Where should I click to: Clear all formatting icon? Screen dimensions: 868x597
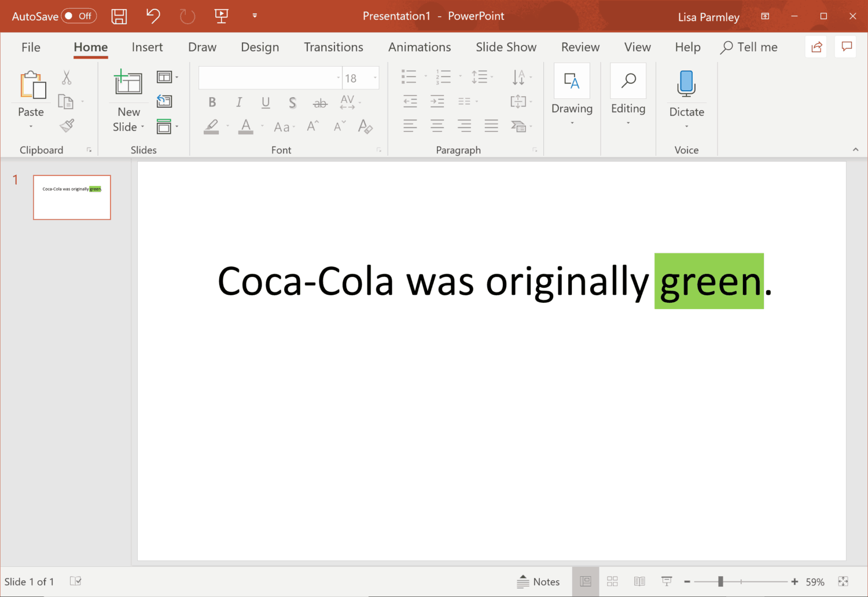click(x=365, y=126)
